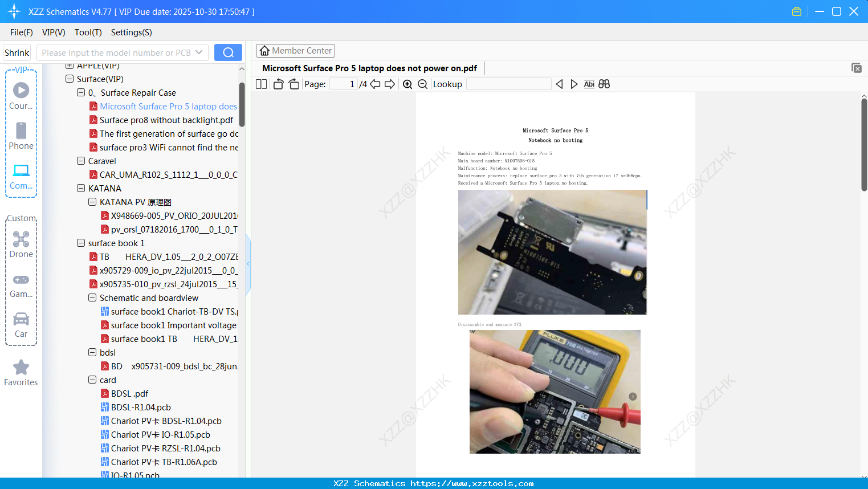The width and height of the screenshot is (868, 489).
Task: Collapse the bdsl folder
Action: click(x=92, y=352)
